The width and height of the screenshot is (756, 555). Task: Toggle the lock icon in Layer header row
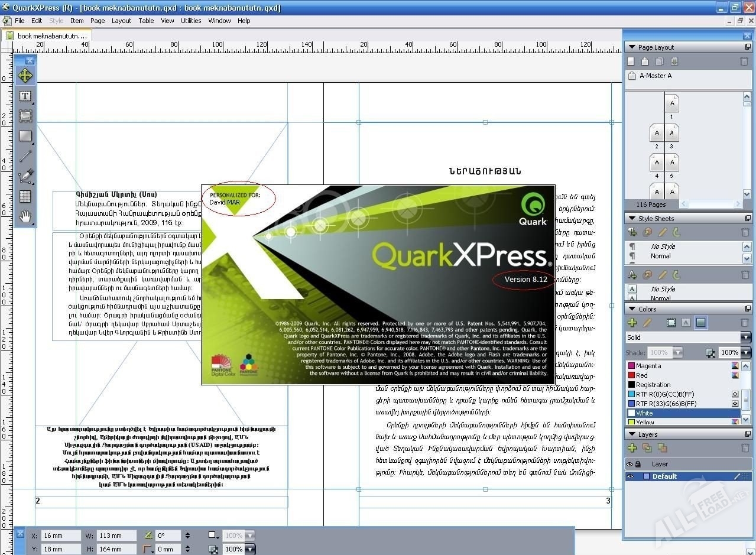638,464
